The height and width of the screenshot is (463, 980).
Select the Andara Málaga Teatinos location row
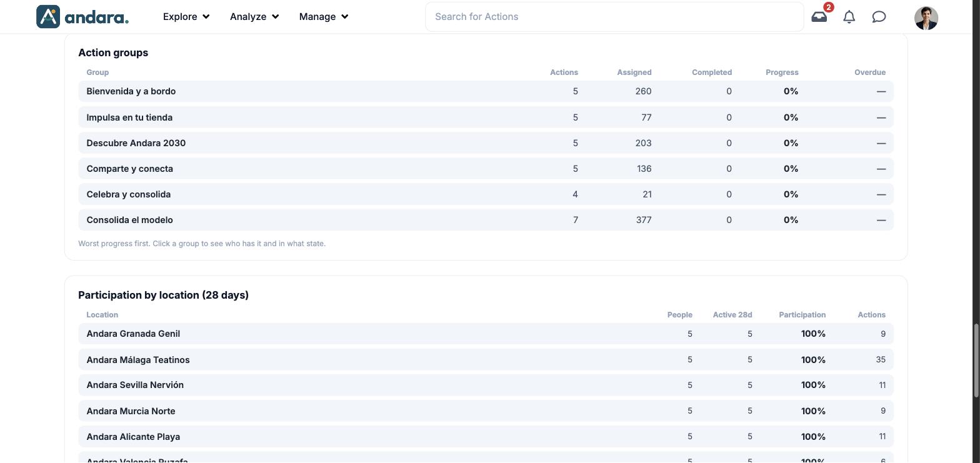[486, 360]
